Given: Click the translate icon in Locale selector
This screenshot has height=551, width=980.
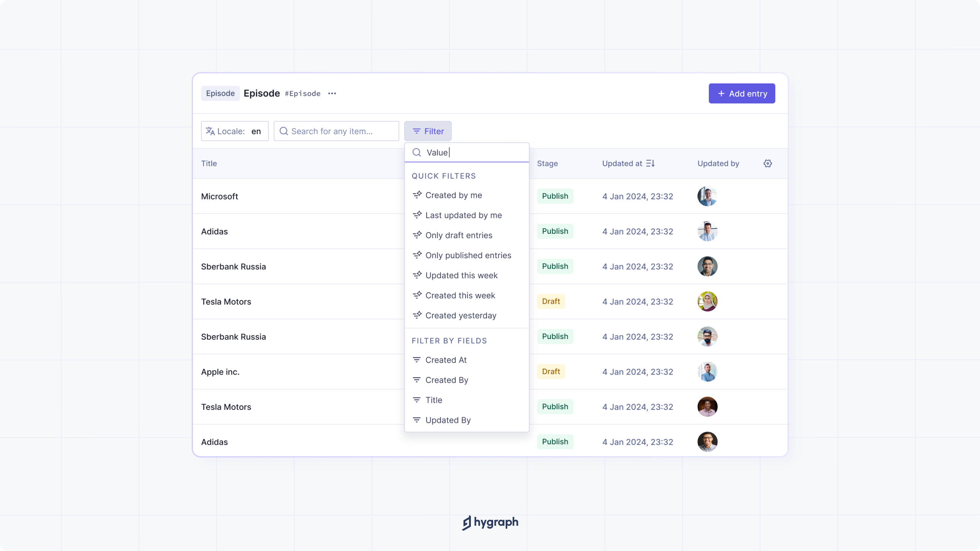Looking at the screenshot, I should point(210,131).
